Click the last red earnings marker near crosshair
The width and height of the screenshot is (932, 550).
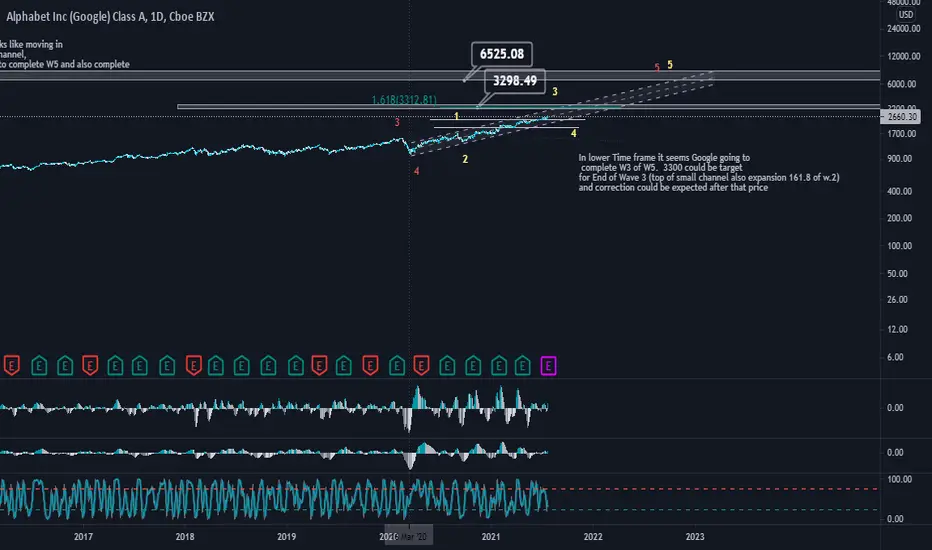tap(421, 365)
